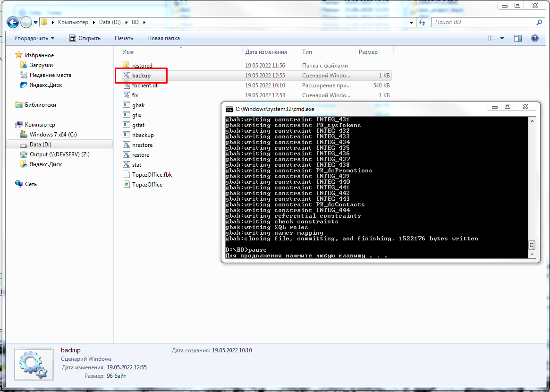Image resolution: width=550 pixels, height=392 pixels.
Task: Click the 19.05.2022 12:55 modified date in details pane
Action: [x=127, y=367]
